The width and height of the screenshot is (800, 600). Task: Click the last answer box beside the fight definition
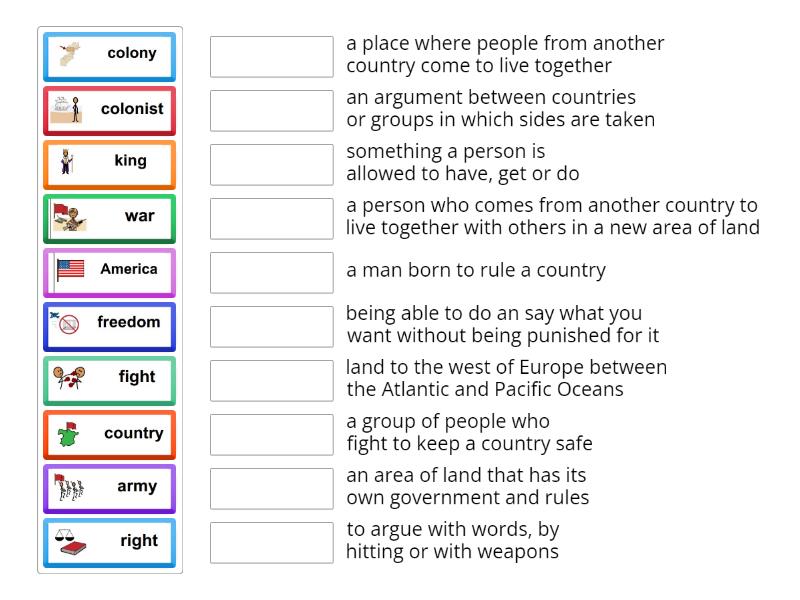coord(271,542)
